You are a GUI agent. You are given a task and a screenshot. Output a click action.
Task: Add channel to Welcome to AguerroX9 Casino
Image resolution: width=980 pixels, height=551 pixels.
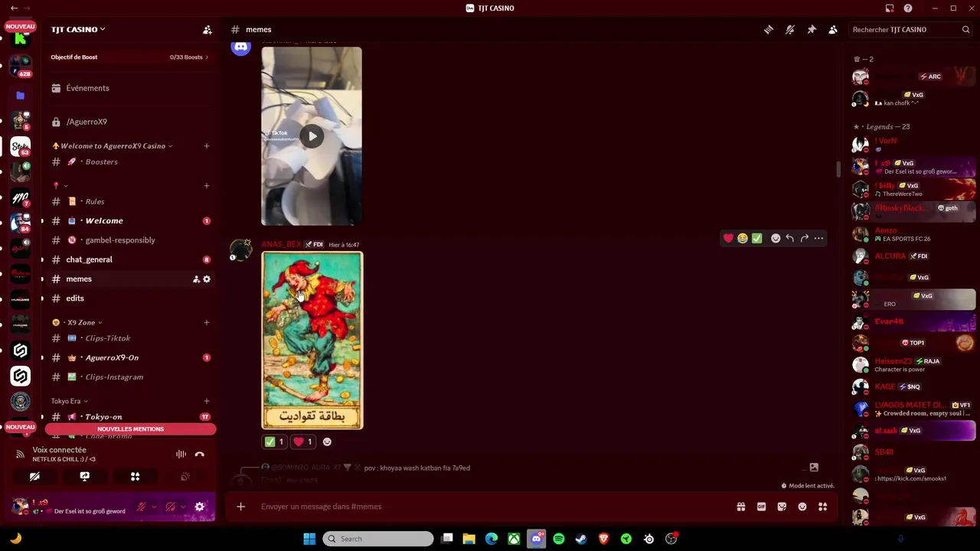(x=206, y=146)
